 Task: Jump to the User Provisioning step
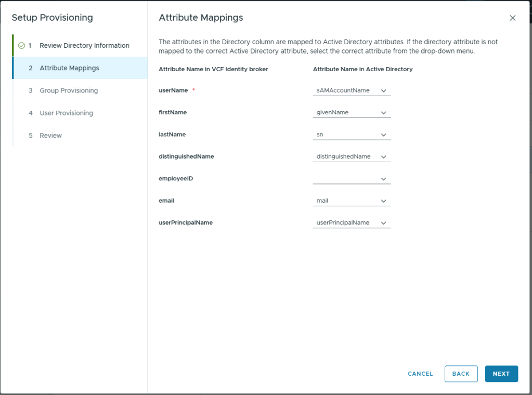(x=66, y=113)
